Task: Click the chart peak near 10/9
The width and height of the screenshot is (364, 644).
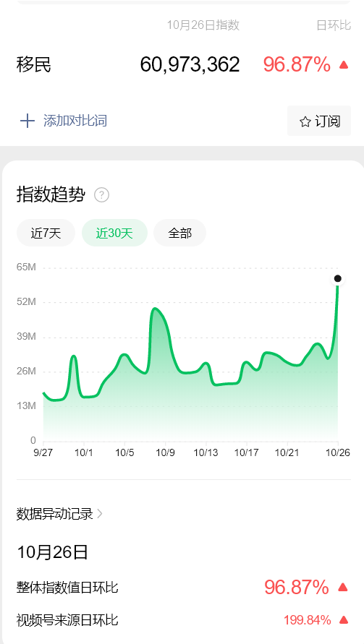Action: point(155,309)
